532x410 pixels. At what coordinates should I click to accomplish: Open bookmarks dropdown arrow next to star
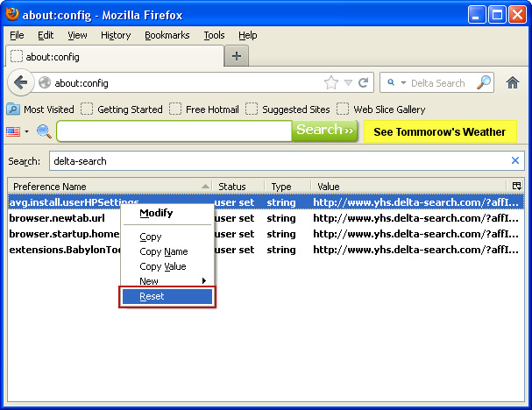[x=348, y=82]
